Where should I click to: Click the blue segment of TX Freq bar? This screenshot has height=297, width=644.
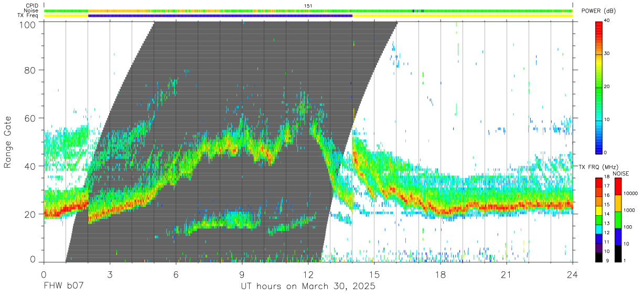(220, 16)
